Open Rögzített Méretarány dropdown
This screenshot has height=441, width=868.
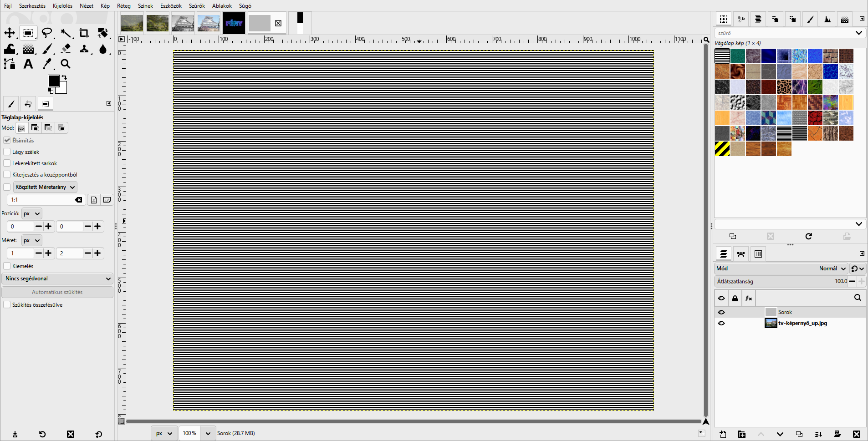tap(45, 187)
